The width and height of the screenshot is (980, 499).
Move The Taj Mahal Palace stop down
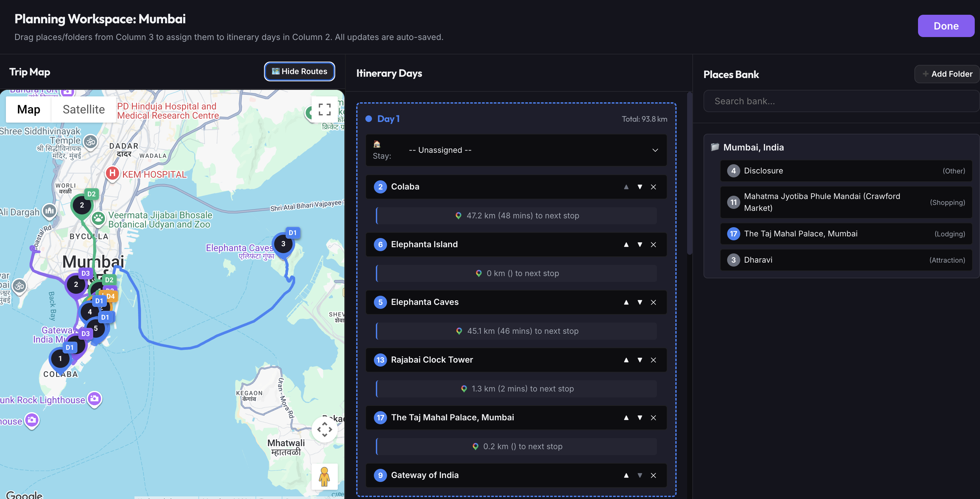(640, 418)
